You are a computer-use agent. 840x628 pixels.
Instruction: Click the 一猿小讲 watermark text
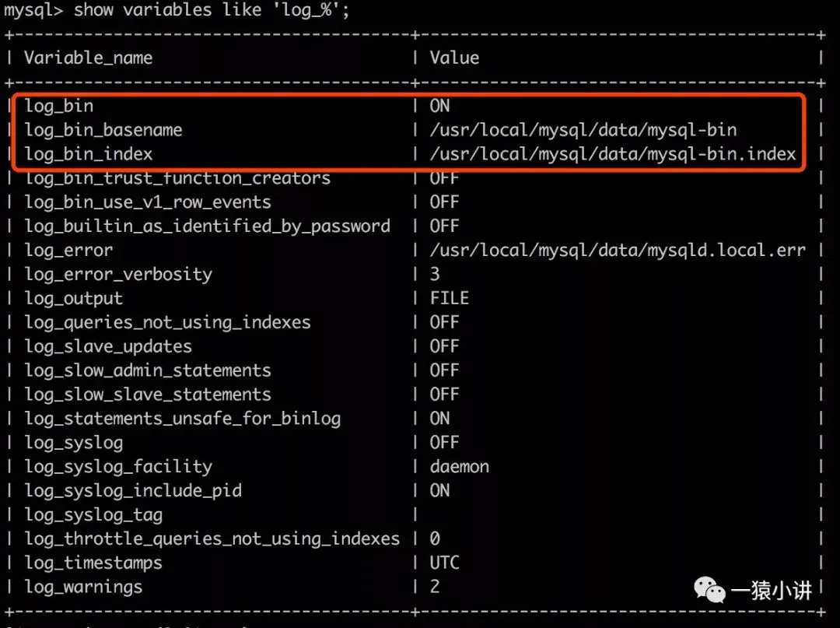pos(772,591)
